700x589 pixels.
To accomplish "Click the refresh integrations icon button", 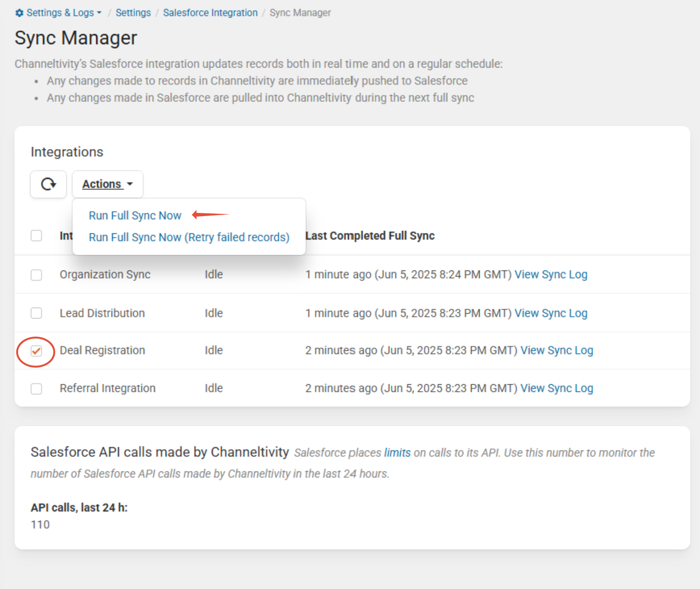I will pyautogui.click(x=48, y=184).
